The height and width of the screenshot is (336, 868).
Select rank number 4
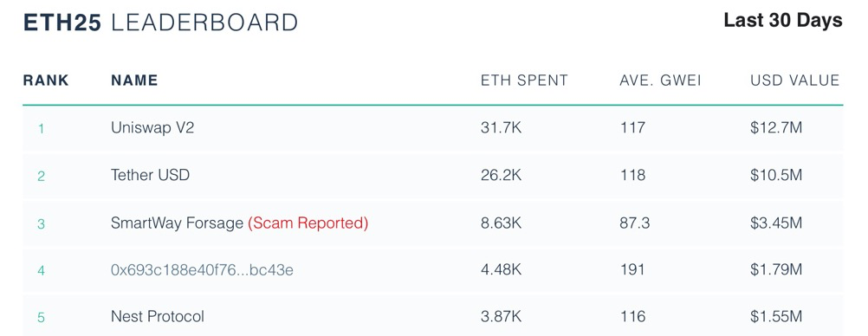41,271
